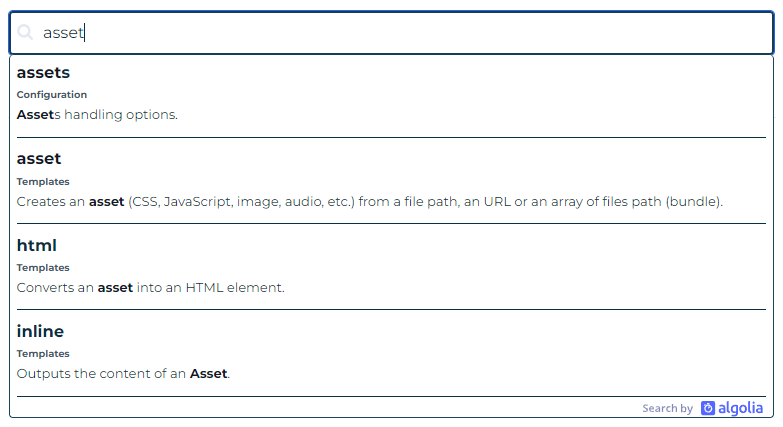Click the Algolia logo icon
This screenshot has height=427, width=783.
(x=708, y=408)
